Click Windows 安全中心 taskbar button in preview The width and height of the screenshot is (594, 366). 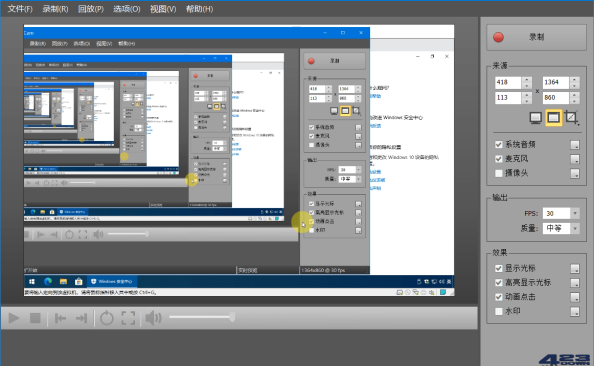click(x=112, y=282)
